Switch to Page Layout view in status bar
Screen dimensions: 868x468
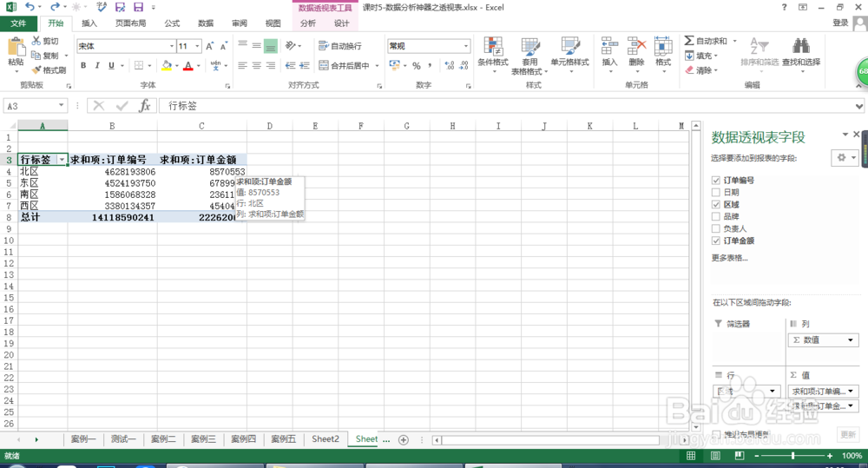[715, 455]
